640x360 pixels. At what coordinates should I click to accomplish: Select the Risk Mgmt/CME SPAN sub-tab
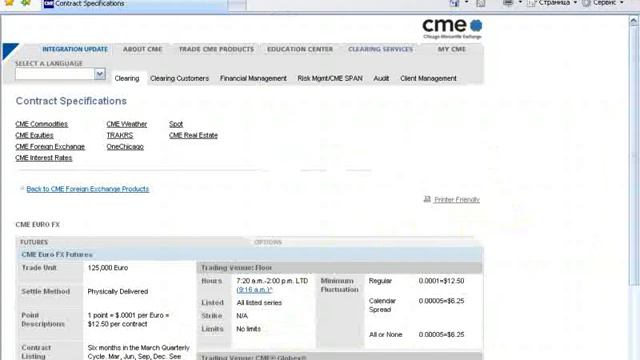330,78
